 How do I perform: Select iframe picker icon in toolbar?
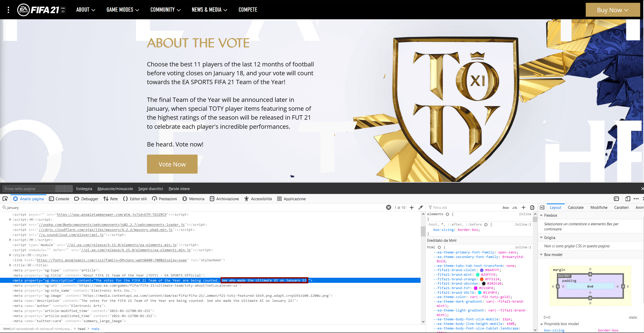pos(616,199)
